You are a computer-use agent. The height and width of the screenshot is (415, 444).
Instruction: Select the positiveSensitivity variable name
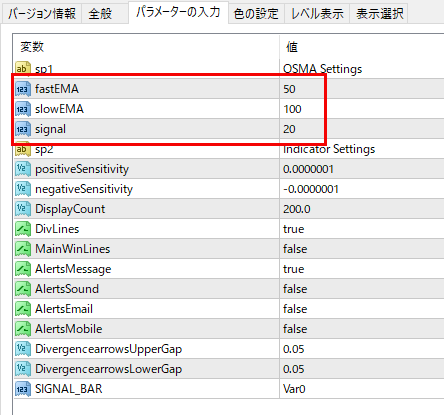[x=82, y=169]
